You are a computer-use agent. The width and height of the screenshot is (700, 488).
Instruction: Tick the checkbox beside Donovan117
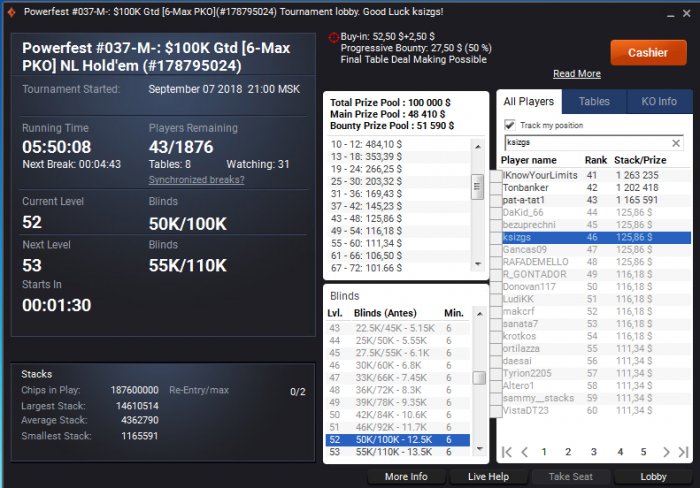point(496,287)
